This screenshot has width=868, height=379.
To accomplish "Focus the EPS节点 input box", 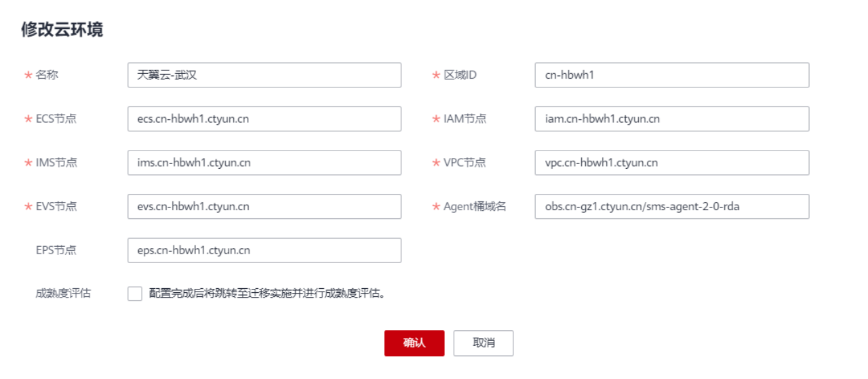I will (x=264, y=250).
